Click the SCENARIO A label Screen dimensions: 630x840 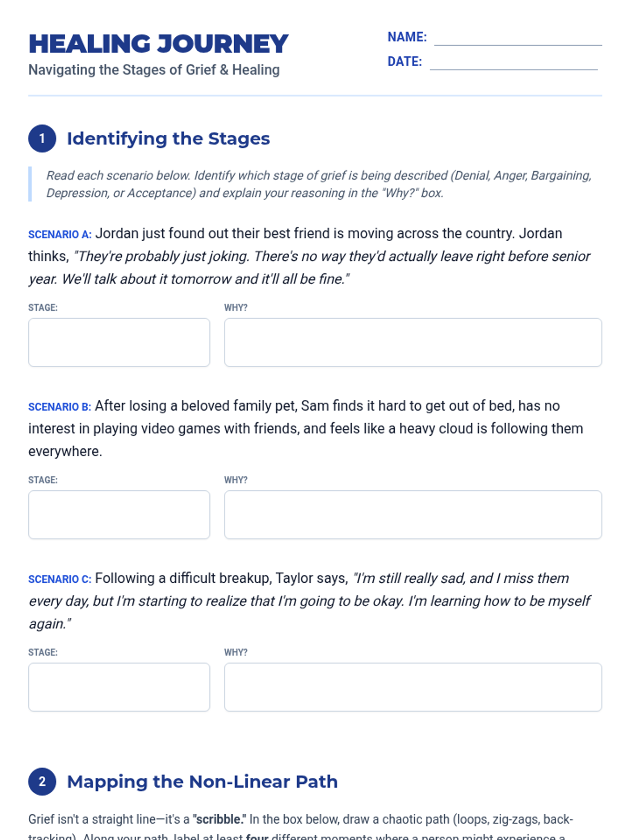click(x=60, y=234)
